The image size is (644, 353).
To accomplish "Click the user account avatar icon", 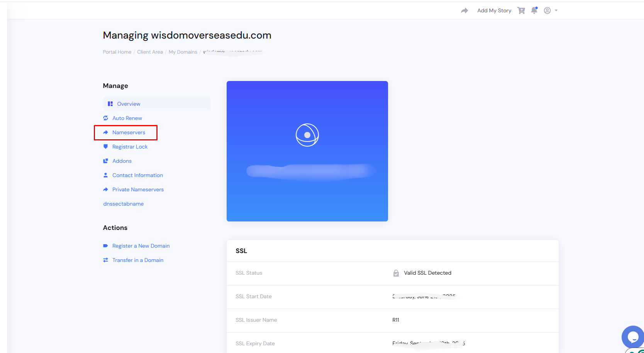I will [547, 11].
